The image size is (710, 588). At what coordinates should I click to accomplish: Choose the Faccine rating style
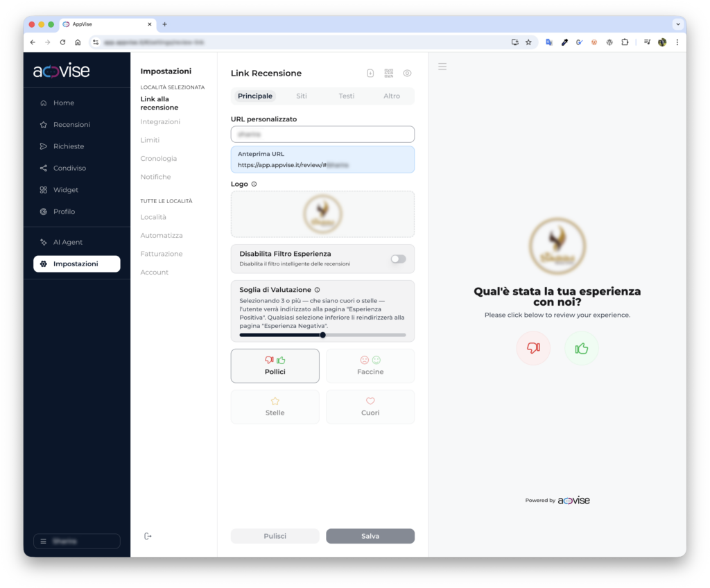point(370,365)
